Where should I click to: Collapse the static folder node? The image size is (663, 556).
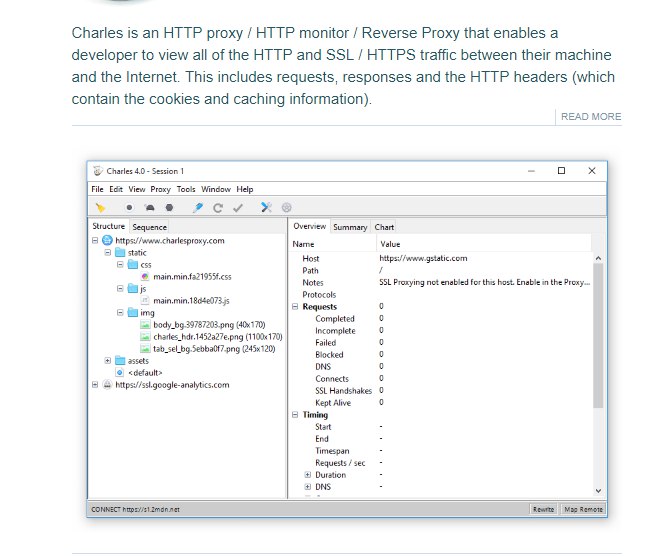coord(107,252)
